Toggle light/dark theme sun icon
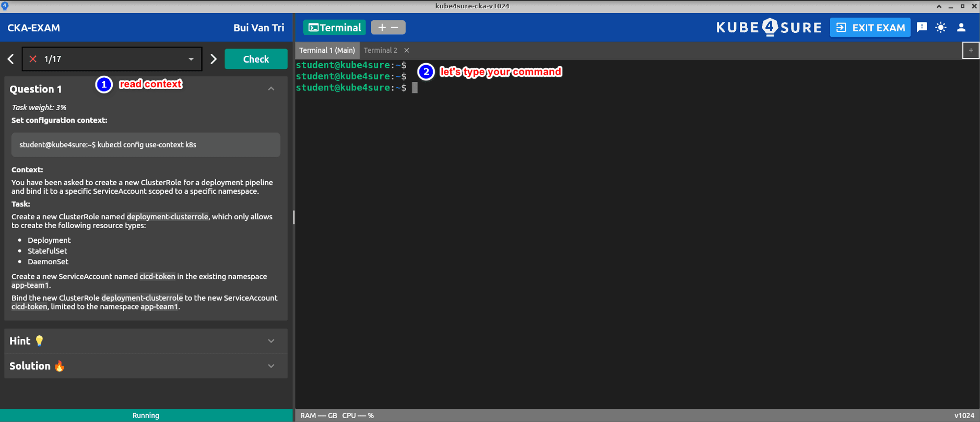The height and width of the screenshot is (422, 980). [941, 27]
